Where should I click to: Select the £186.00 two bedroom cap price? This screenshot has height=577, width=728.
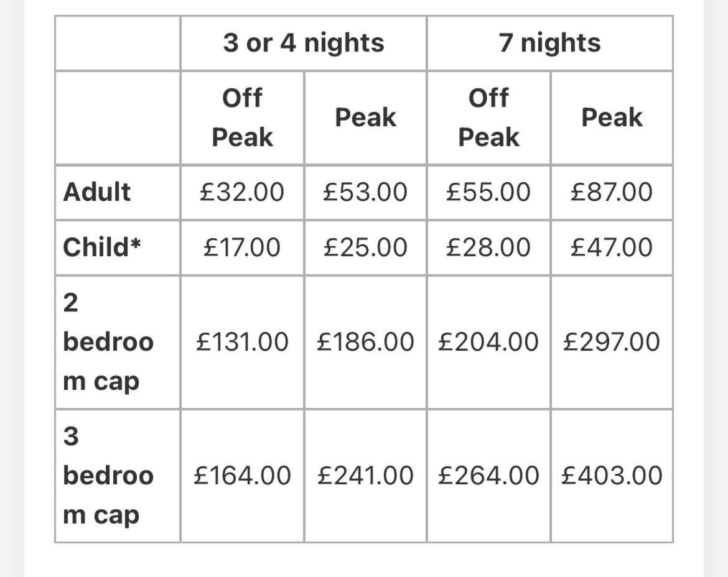[365, 343]
